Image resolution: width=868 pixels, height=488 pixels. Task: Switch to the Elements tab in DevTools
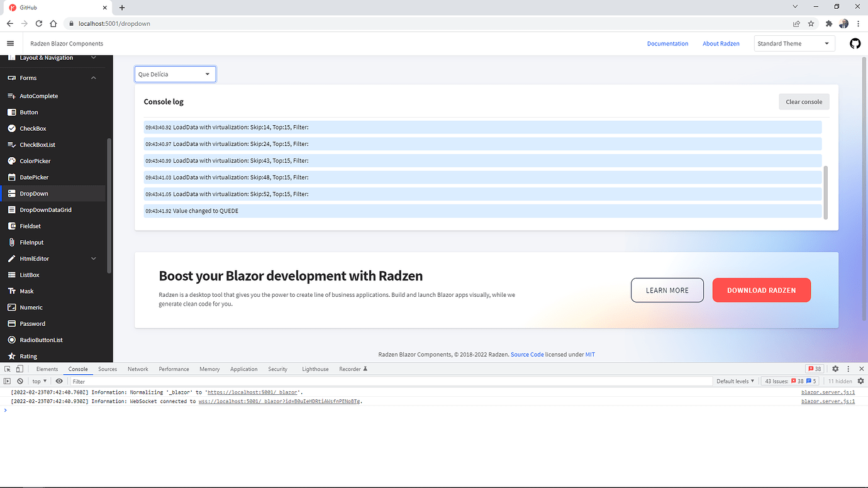pos(47,369)
